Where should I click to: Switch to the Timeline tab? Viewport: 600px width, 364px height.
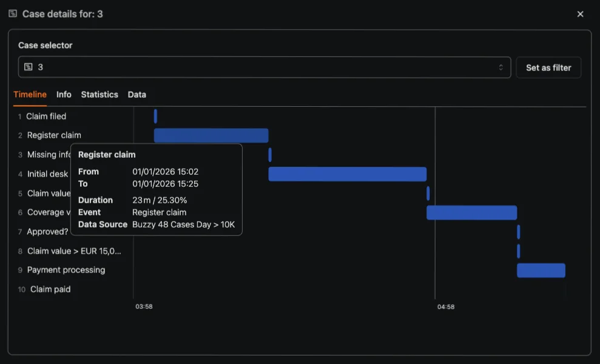(x=30, y=95)
